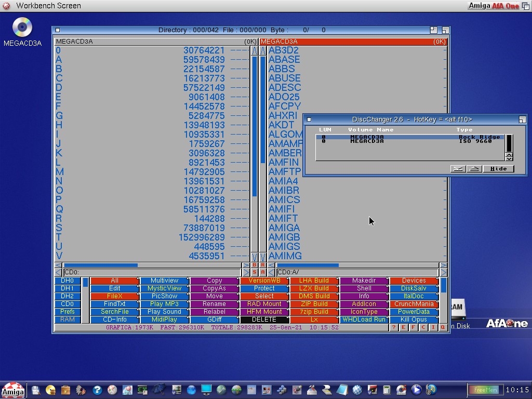Toggle the small 'B' button between panels
This screenshot has height=399, width=532.
[x=255, y=265]
